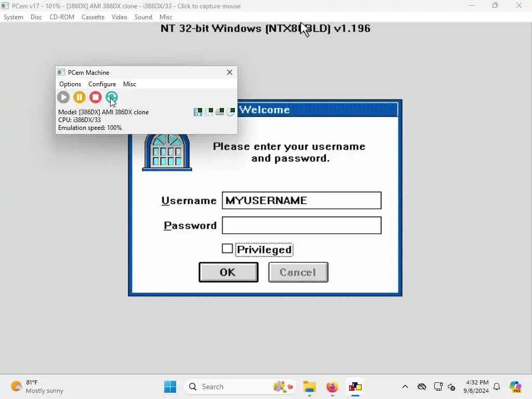Close the PCem Machine window
This screenshot has width=532, height=399.
[230, 72]
